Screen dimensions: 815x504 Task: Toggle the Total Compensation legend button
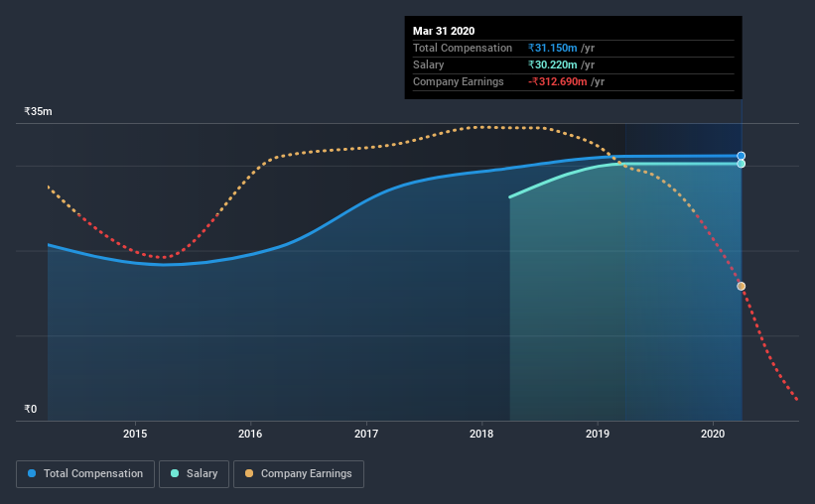pyautogui.click(x=85, y=474)
